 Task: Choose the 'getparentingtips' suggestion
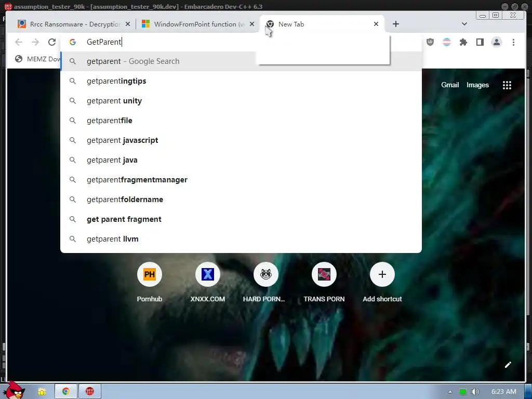tap(241, 81)
